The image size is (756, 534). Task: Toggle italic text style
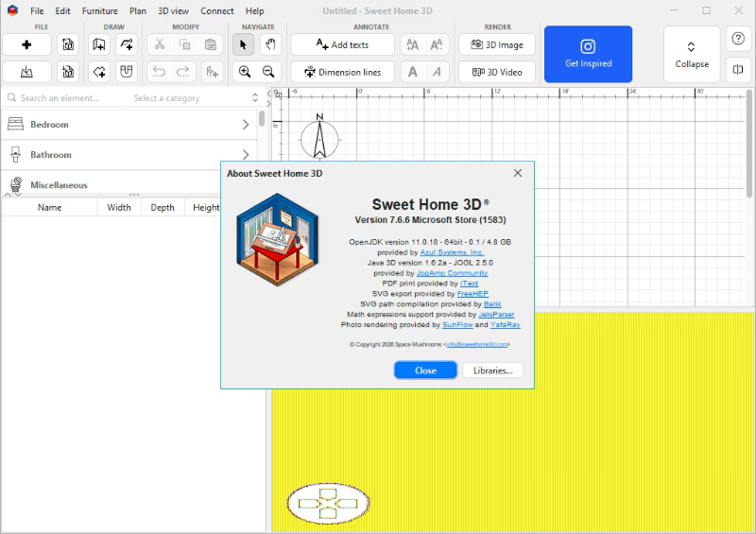[437, 72]
